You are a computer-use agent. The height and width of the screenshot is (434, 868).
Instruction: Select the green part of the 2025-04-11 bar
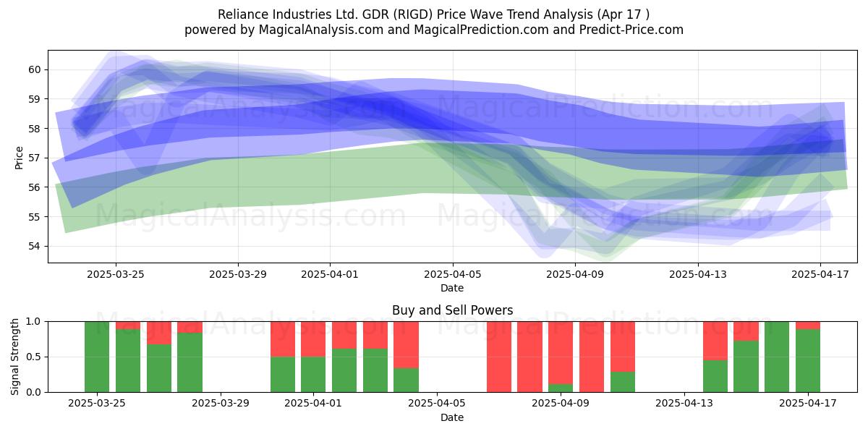tap(623, 382)
